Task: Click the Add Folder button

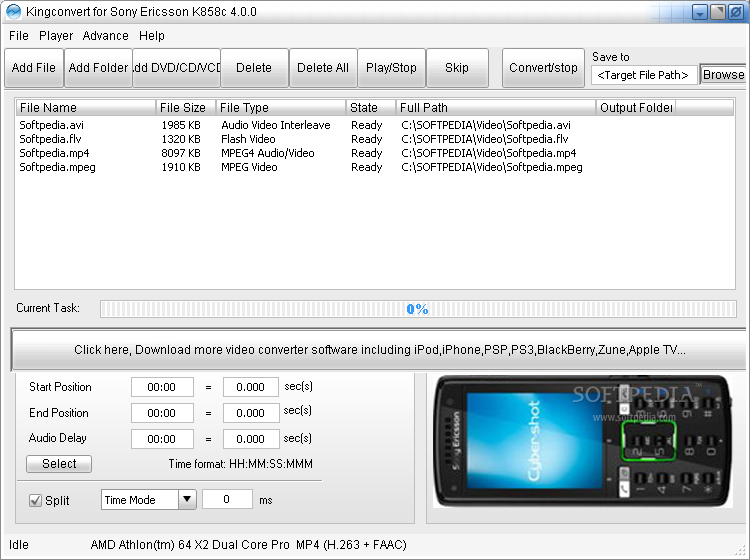Action: tap(98, 68)
